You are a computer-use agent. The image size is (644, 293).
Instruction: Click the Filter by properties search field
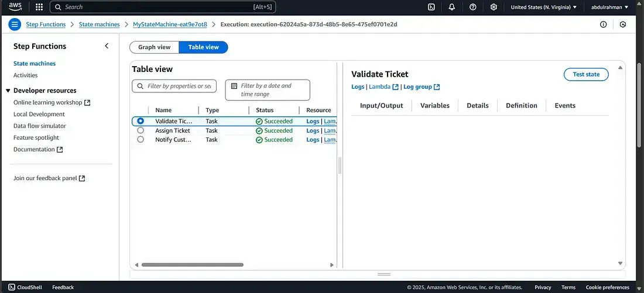pos(174,86)
